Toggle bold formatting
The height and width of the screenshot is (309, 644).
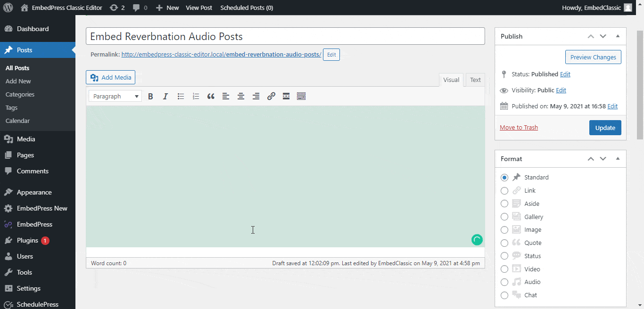tap(150, 96)
